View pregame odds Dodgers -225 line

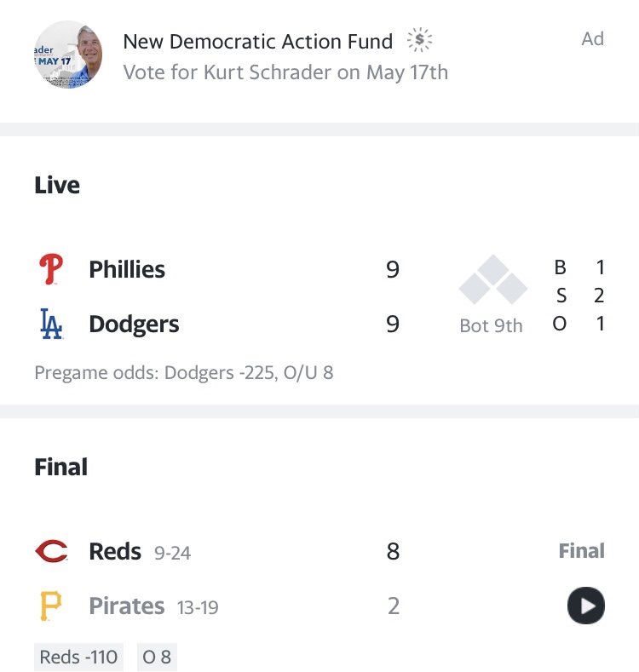click(x=183, y=373)
